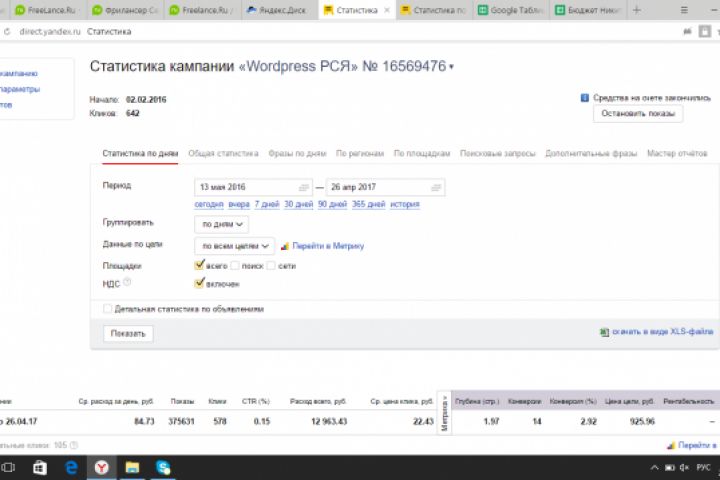Click the НДС help question icon
This screenshot has height=480, width=720.
(127, 282)
